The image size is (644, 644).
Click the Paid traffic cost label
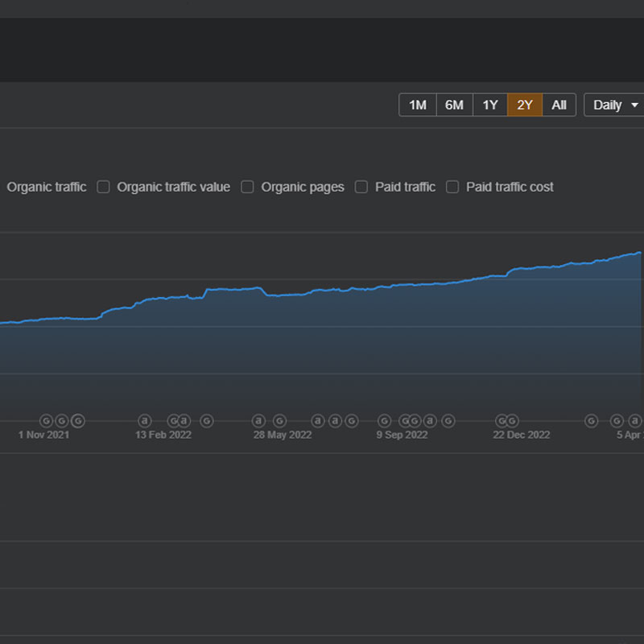coord(510,188)
